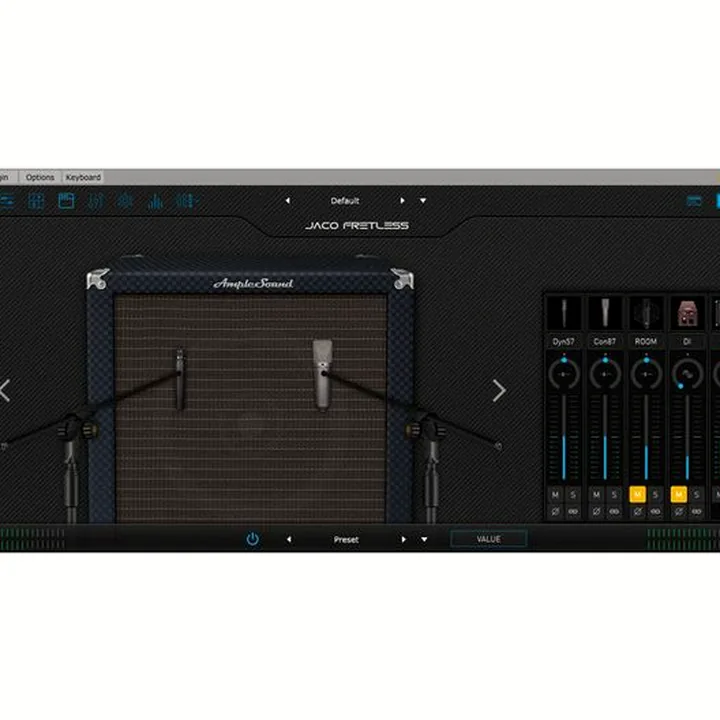Select the left dynamic microphone on cabinet

point(180,379)
